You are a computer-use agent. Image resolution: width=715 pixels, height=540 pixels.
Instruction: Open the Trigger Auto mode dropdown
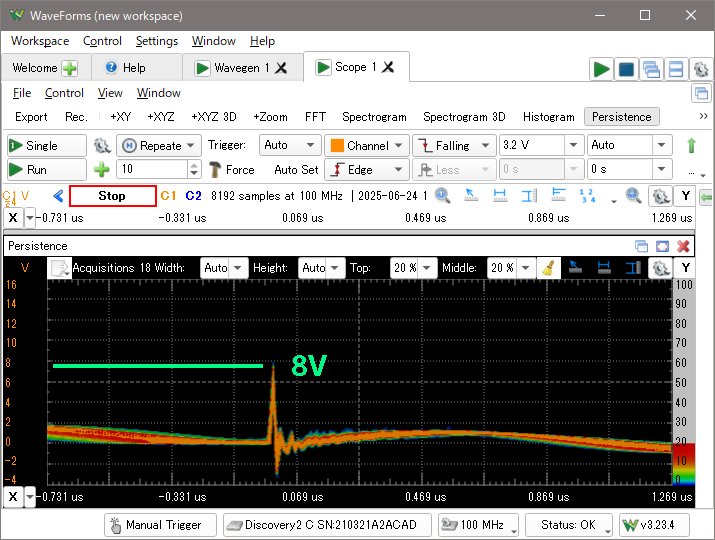pyautogui.click(x=290, y=145)
